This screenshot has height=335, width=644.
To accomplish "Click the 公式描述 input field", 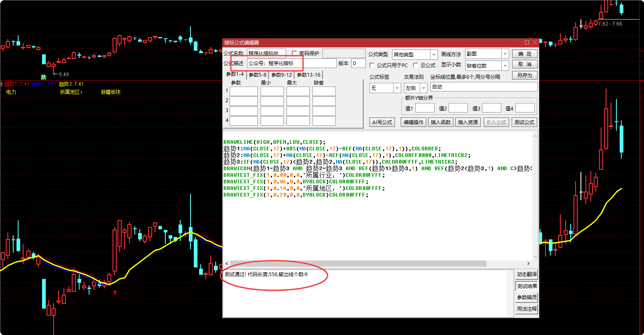I will [291, 63].
